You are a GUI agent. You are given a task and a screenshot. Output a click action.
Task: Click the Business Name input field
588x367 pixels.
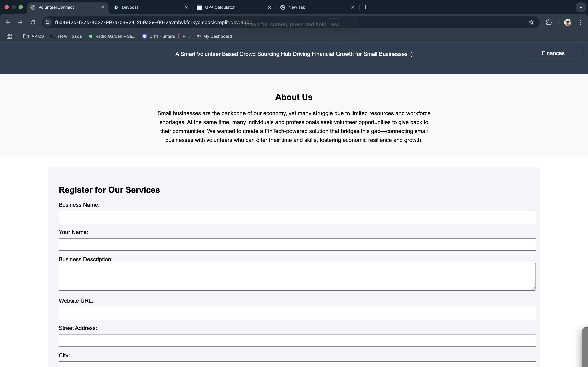tap(297, 217)
